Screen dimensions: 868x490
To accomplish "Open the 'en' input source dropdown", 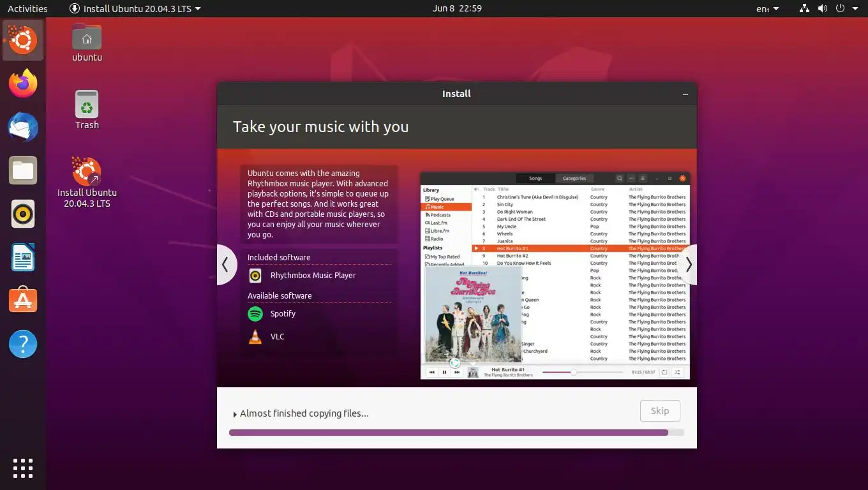I will click(768, 8).
